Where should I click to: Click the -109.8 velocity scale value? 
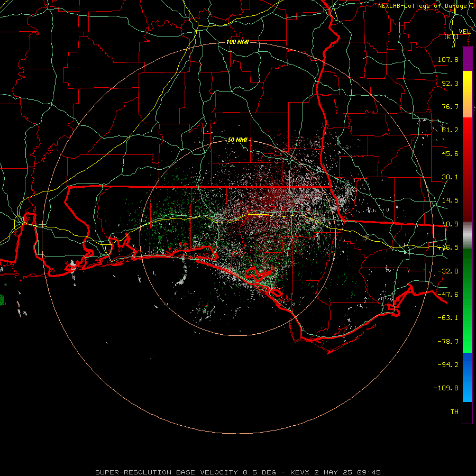[x=446, y=388]
